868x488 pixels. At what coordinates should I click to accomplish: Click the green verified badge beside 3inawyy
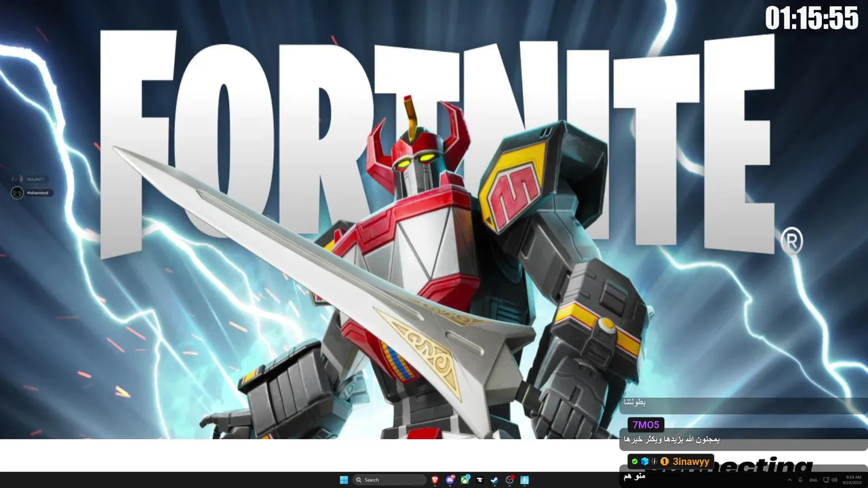point(635,462)
